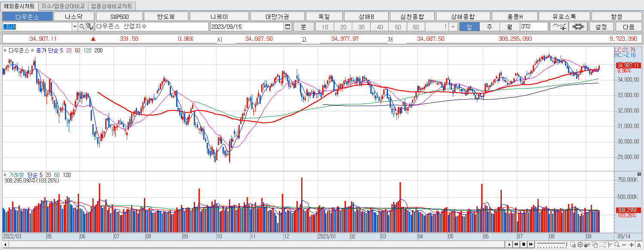The image size is (644, 250).
Task: Click the 유로스톡 index button
Action: tap(565, 16)
